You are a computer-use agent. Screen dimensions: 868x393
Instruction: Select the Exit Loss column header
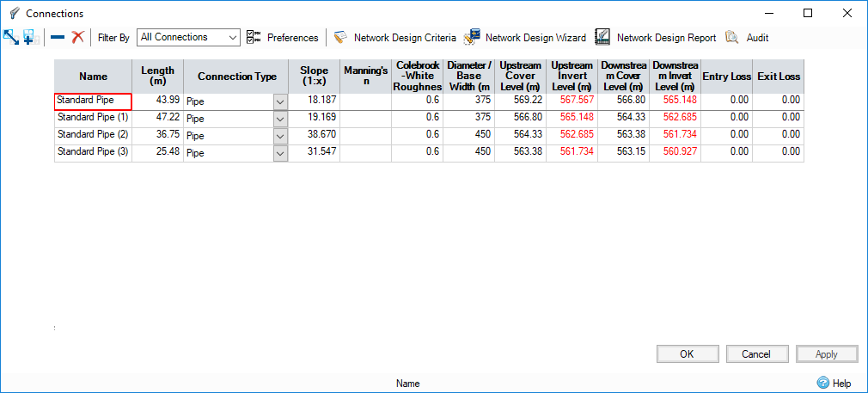point(779,77)
